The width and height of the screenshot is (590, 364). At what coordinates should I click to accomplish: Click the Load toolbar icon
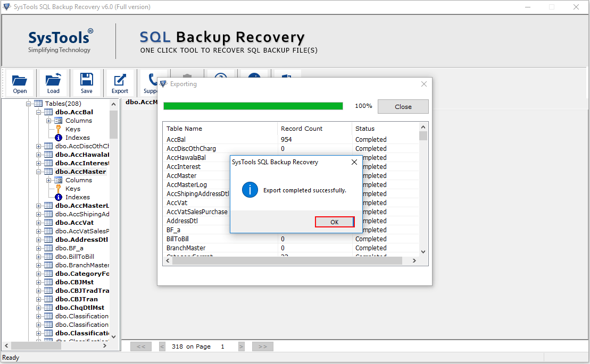[x=53, y=83]
